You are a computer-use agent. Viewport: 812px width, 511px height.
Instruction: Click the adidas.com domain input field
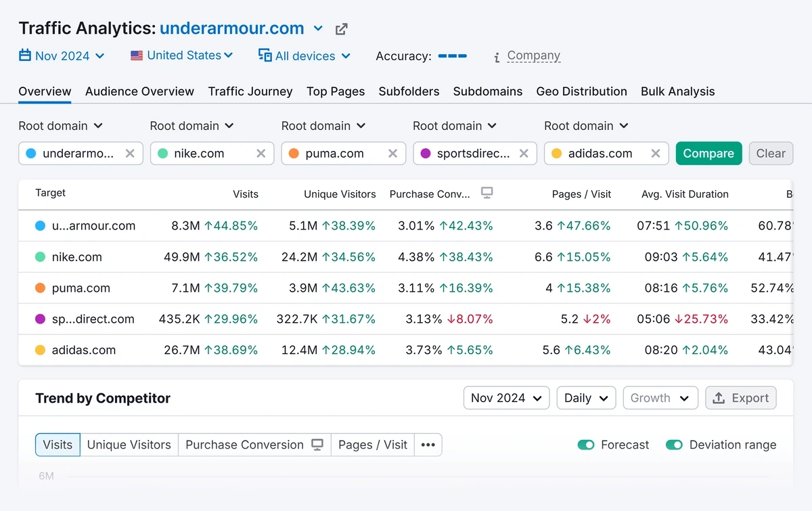pos(606,154)
